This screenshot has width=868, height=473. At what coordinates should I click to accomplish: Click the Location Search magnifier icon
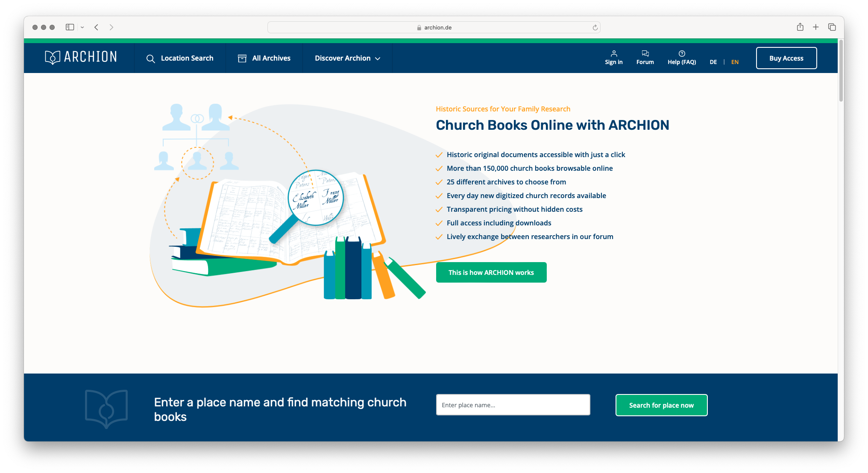click(x=150, y=58)
